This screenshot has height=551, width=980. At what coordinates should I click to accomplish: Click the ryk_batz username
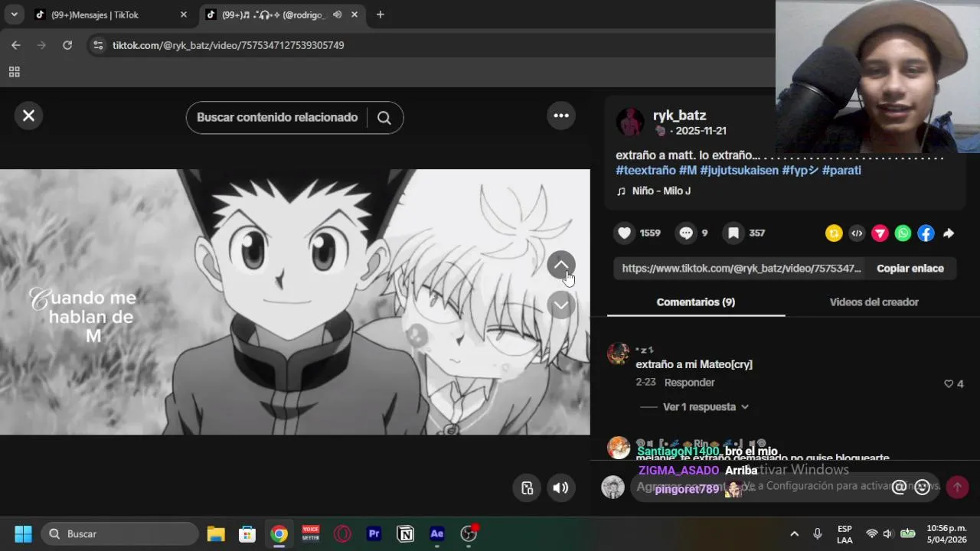point(679,116)
